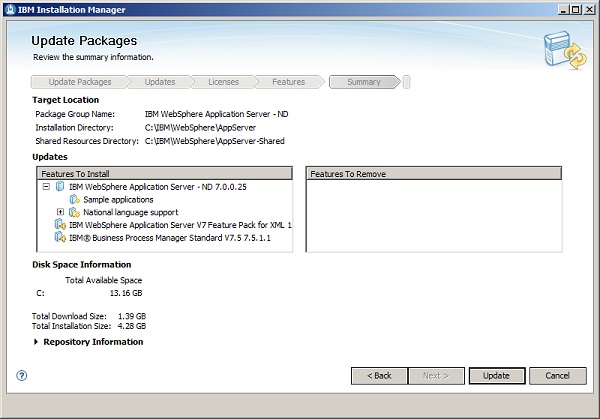Go to the Features wizard step
This screenshot has width=600, height=419.
tap(289, 82)
